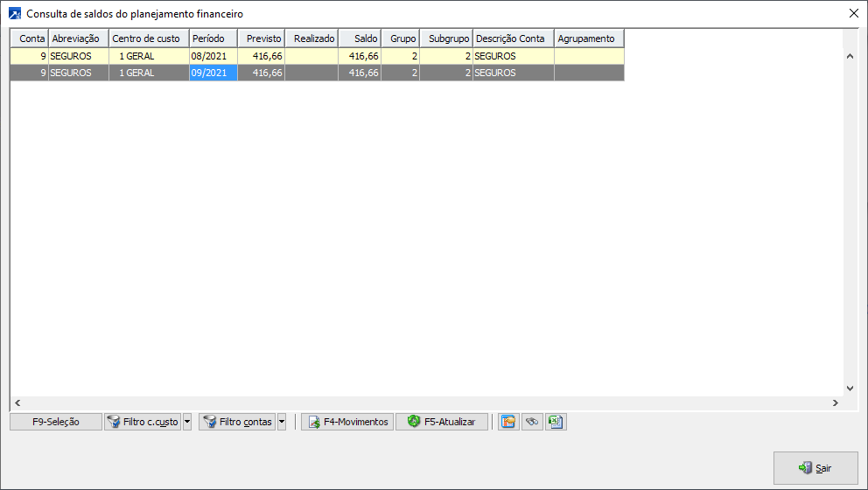Click the chart/layout icon in toolbar
Screen dimensions: 868x490
click(x=508, y=422)
